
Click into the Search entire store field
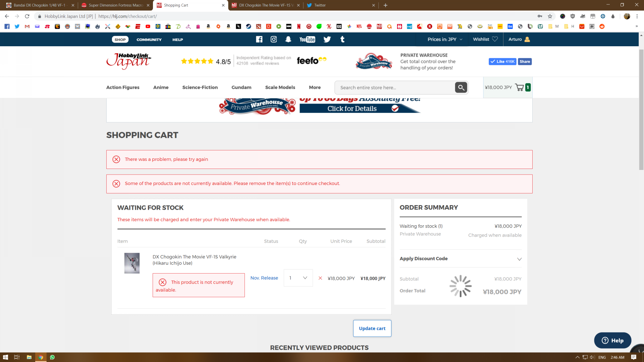pyautogui.click(x=395, y=87)
